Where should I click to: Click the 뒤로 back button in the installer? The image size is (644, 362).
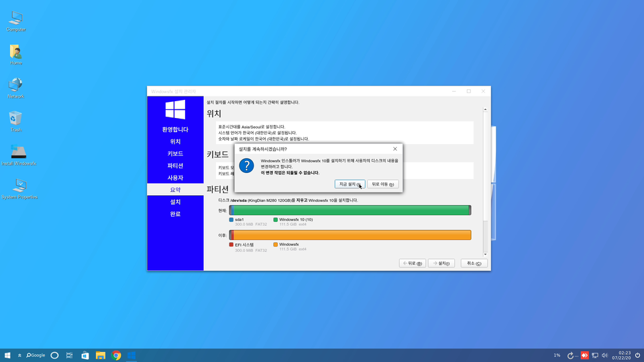pos(413,263)
